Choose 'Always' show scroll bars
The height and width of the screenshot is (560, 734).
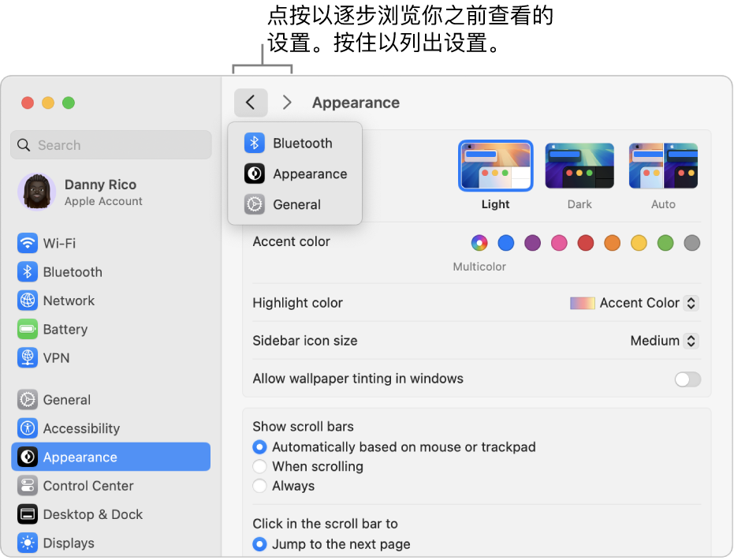pos(260,486)
